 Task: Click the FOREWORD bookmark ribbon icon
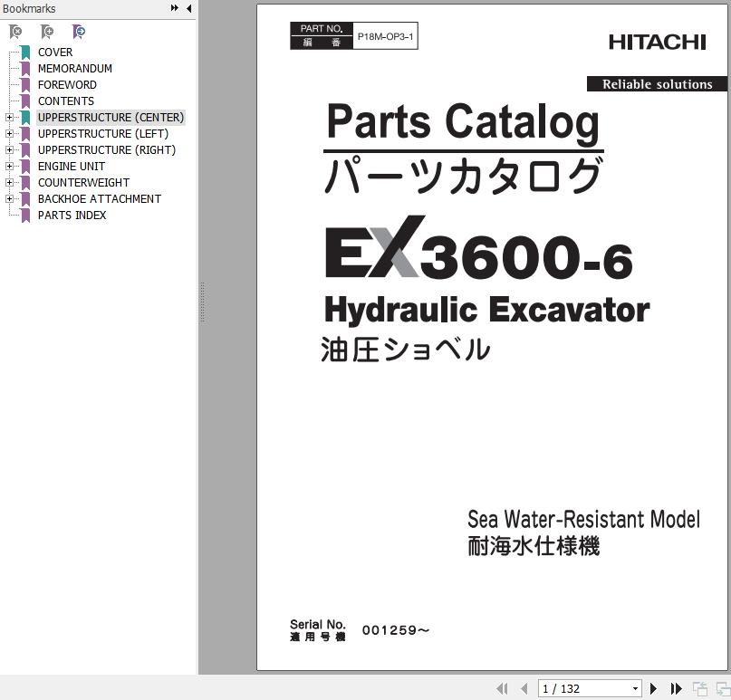tap(25, 85)
